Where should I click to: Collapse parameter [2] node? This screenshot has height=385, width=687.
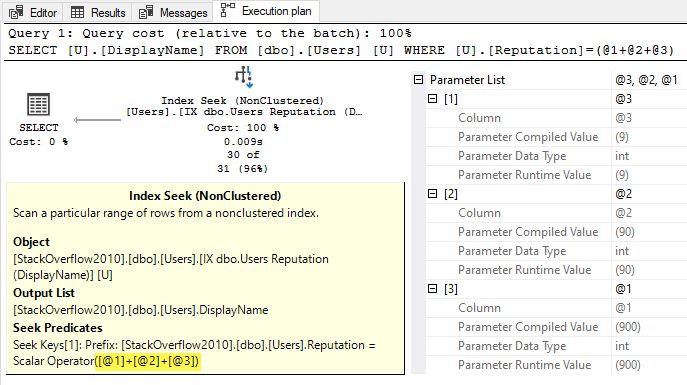click(432, 194)
